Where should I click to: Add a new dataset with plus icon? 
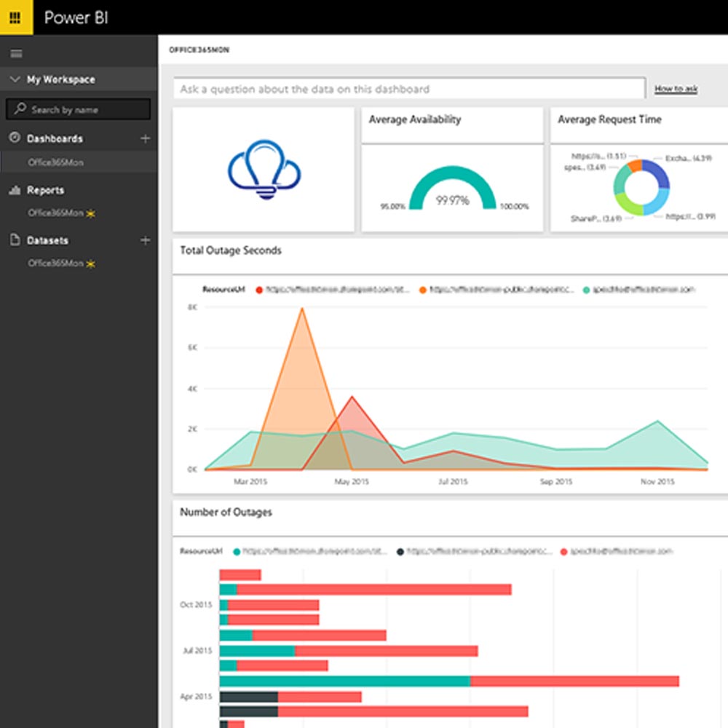[x=146, y=240]
